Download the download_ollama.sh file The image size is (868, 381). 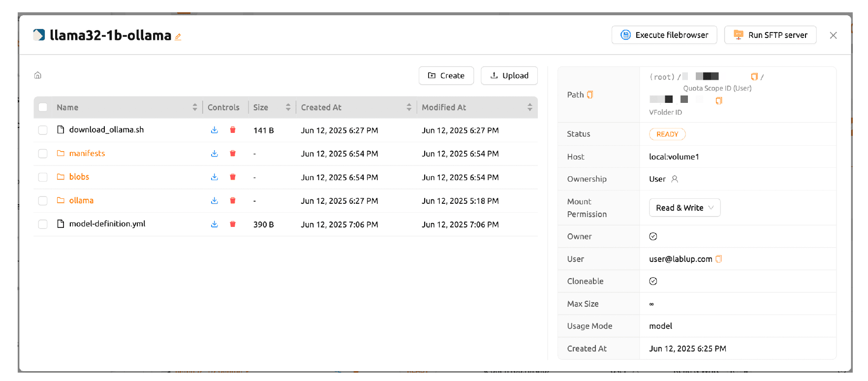click(x=215, y=130)
